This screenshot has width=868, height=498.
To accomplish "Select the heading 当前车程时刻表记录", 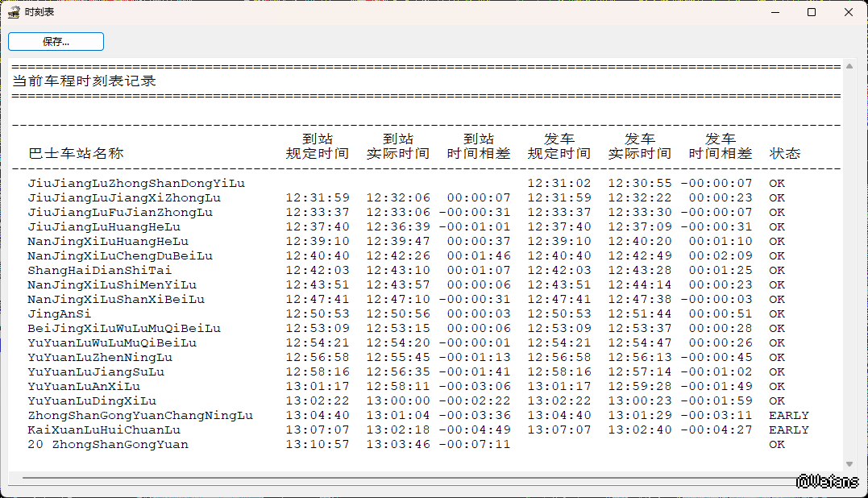I will pos(84,81).
